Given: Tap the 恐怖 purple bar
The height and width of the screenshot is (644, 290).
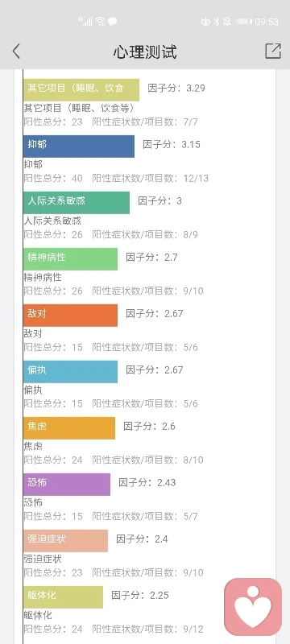Looking at the screenshot, I should coord(67,485).
